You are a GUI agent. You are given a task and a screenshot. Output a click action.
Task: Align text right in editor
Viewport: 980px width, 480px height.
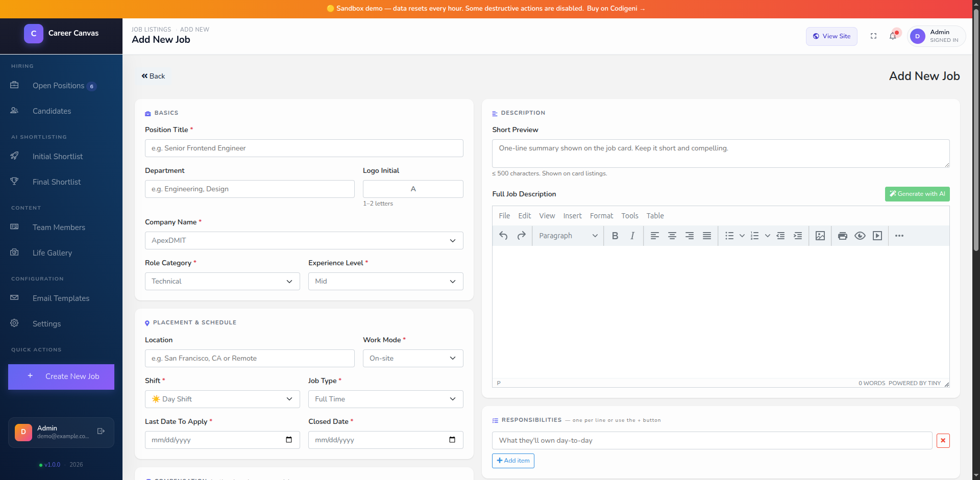(690, 236)
